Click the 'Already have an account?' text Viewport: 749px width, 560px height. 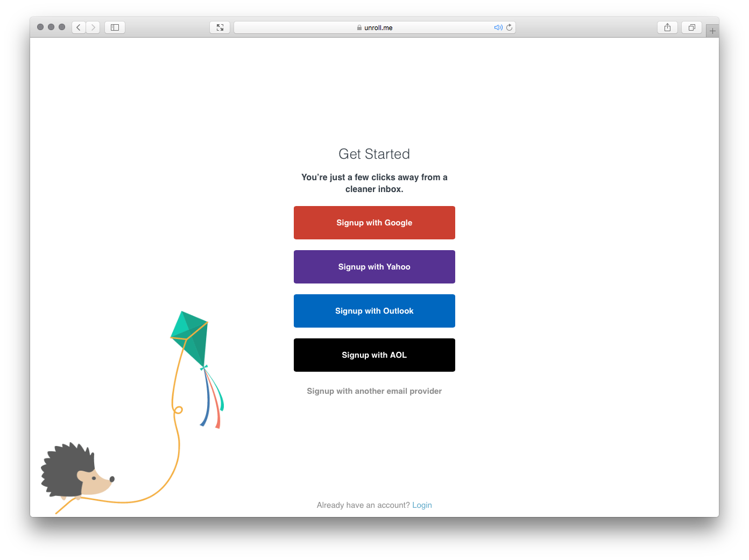(363, 505)
